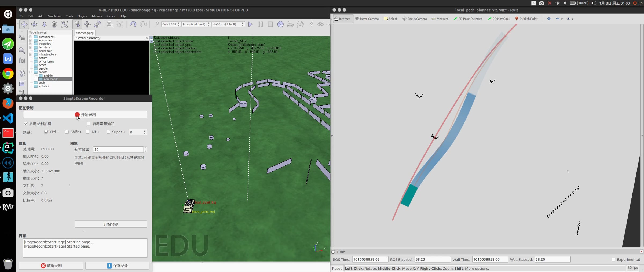
Task: Open Visual Studio Code from the dock
Action: pos(8,118)
